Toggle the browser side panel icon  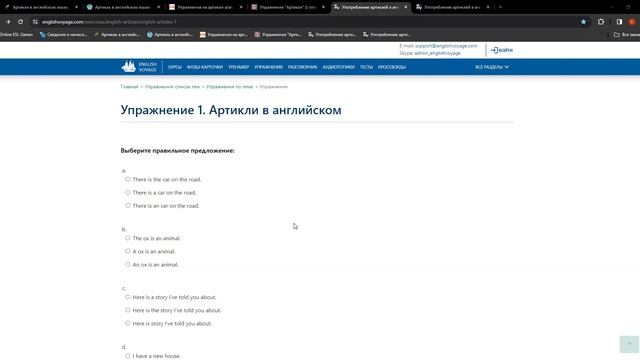click(x=619, y=22)
